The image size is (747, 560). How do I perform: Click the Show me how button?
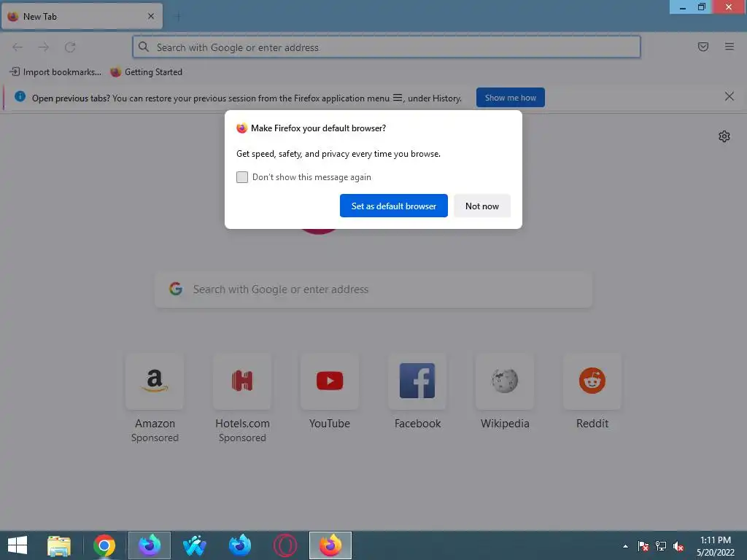pyautogui.click(x=510, y=98)
